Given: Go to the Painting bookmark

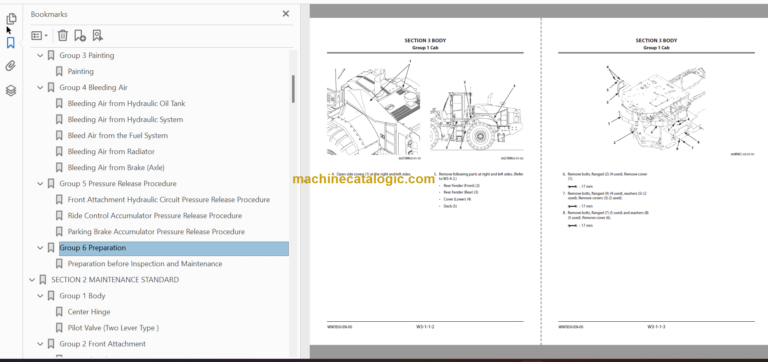Looking at the screenshot, I should click(80, 72).
